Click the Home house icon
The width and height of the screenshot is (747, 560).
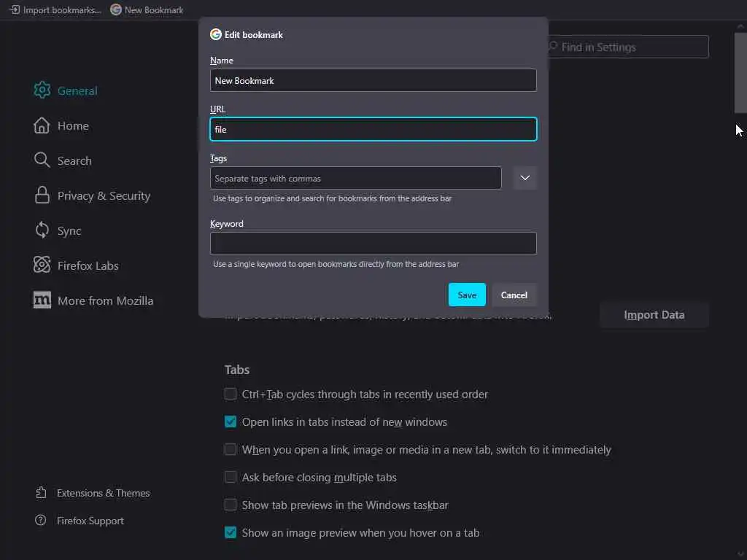pyautogui.click(x=42, y=125)
